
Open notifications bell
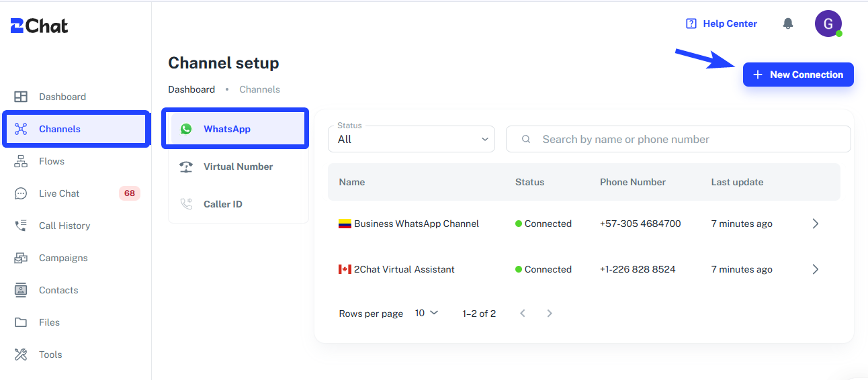pos(788,23)
